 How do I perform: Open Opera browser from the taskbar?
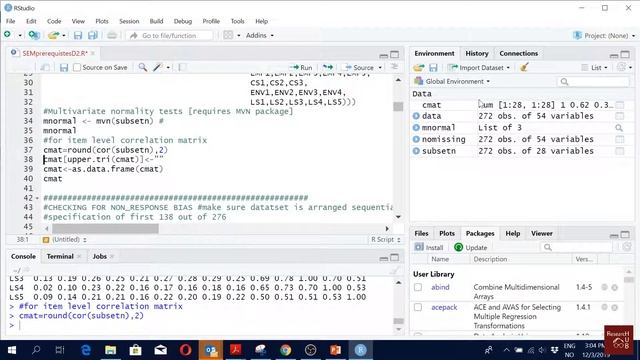(x=185, y=350)
